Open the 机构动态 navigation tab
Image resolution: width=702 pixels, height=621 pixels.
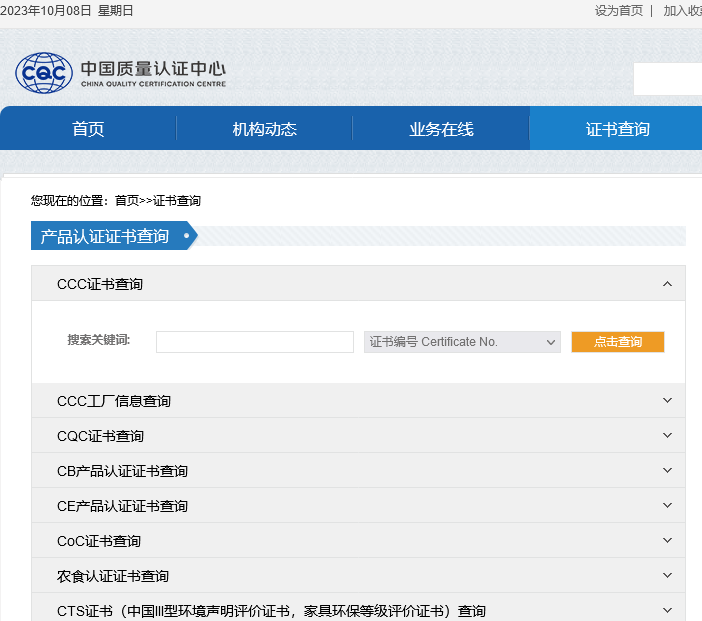pyautogui.click(x=264, y=129)
